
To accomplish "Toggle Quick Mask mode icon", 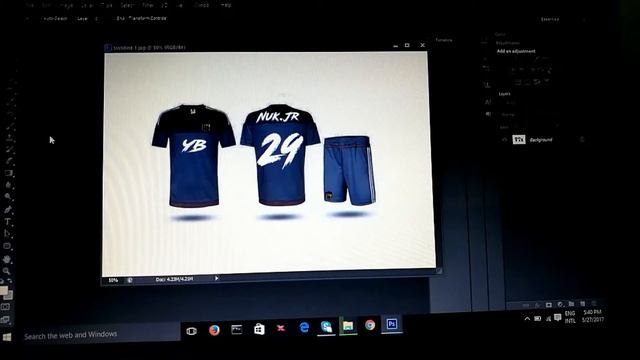I will pos(6,307).
